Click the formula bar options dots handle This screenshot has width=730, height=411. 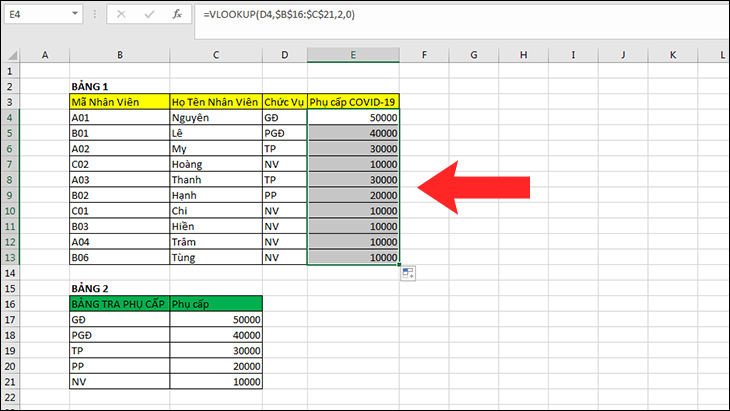95,14
